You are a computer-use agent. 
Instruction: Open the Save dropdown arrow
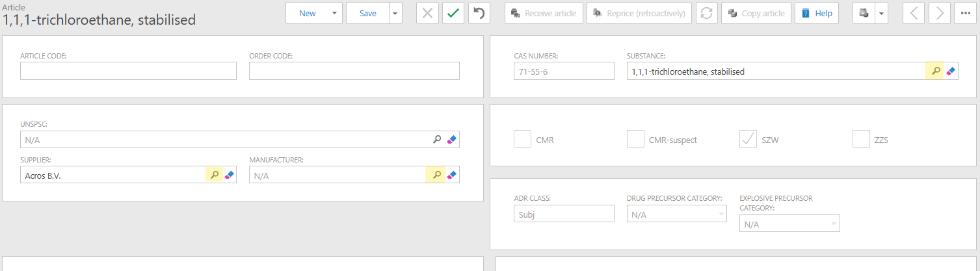[395, 13]
